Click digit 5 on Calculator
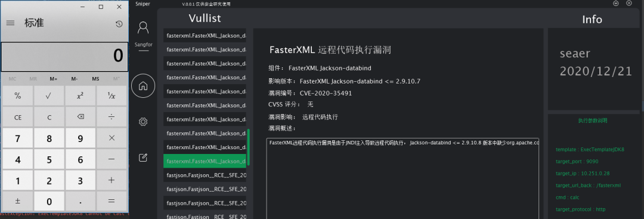This screenshot has width=644, height=219. click(49, 159)
